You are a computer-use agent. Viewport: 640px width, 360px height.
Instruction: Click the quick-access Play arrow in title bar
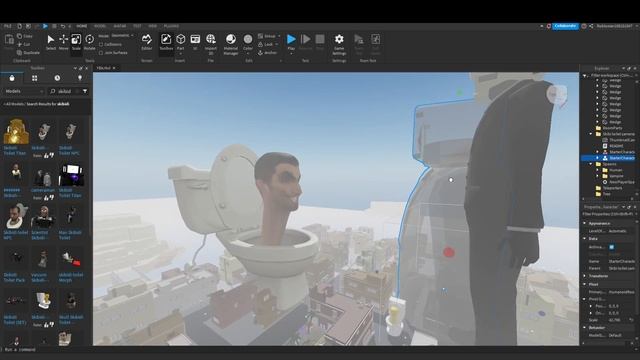click(x=45, y=26)
